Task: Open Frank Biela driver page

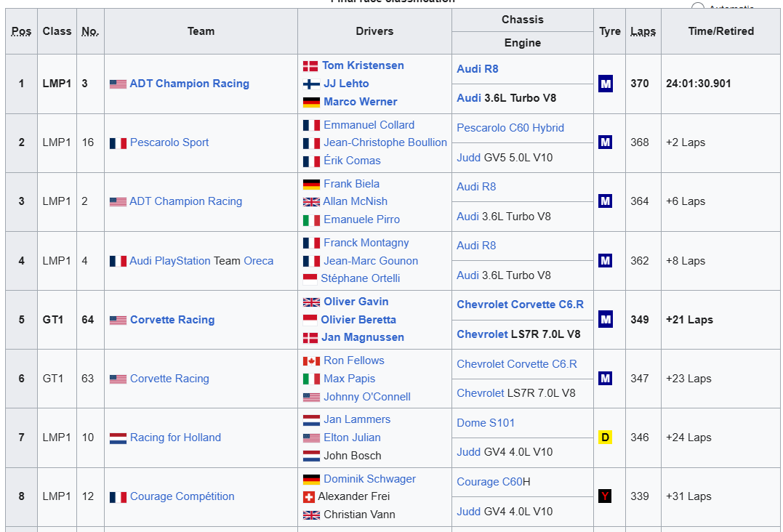Action: point(351,184)
